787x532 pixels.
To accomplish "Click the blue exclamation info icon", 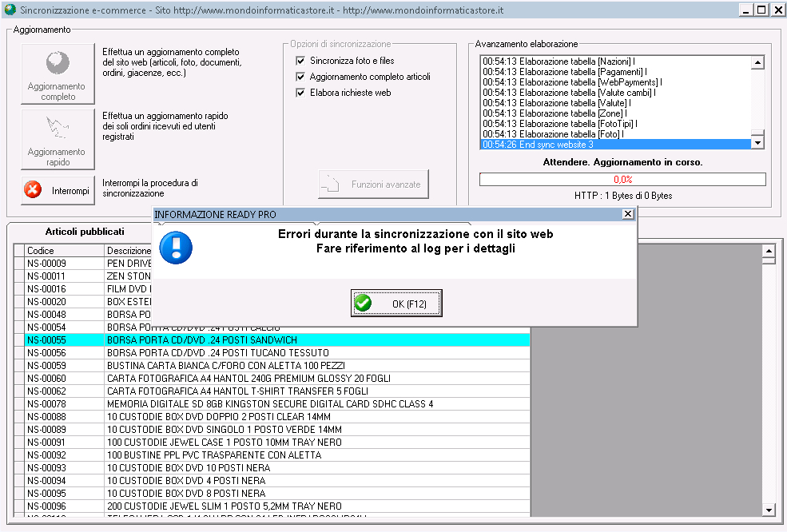I will [176, 248].
